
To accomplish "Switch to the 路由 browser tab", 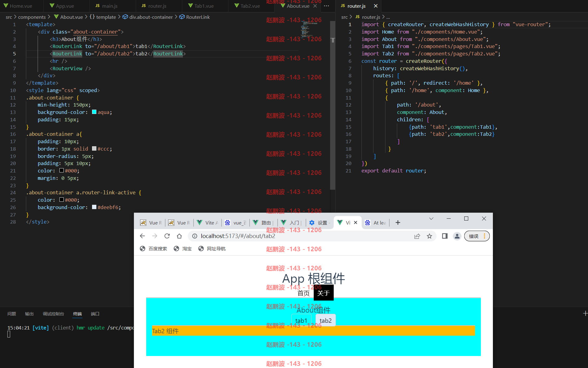I will click(x=263, y=223).
